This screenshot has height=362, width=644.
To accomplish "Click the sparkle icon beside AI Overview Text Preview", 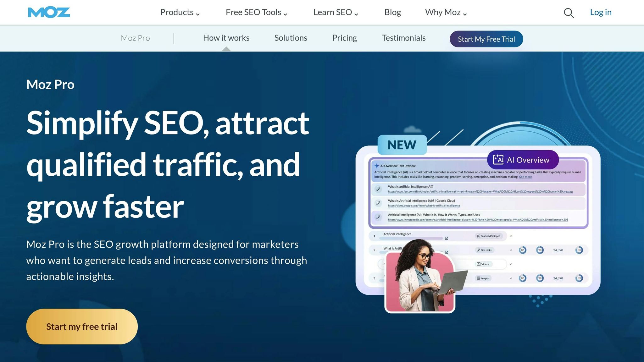I will tap(377, 166).
